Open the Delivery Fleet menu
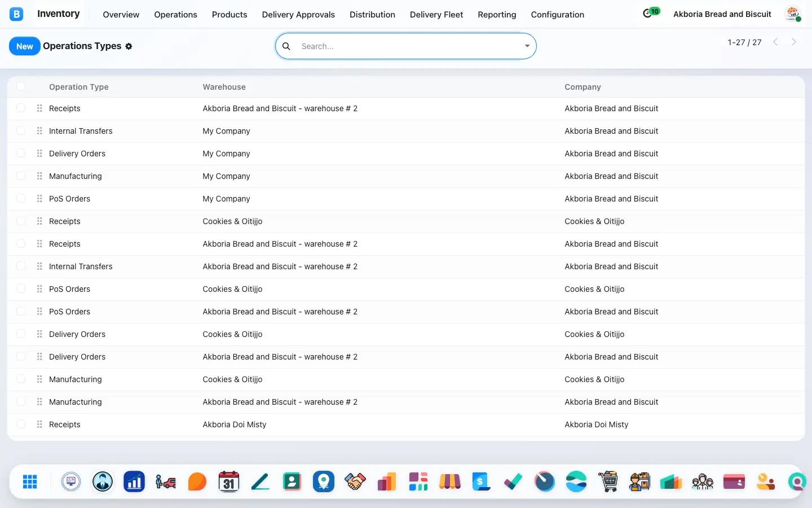Viewport: 812px width, 508px height. 436,15
